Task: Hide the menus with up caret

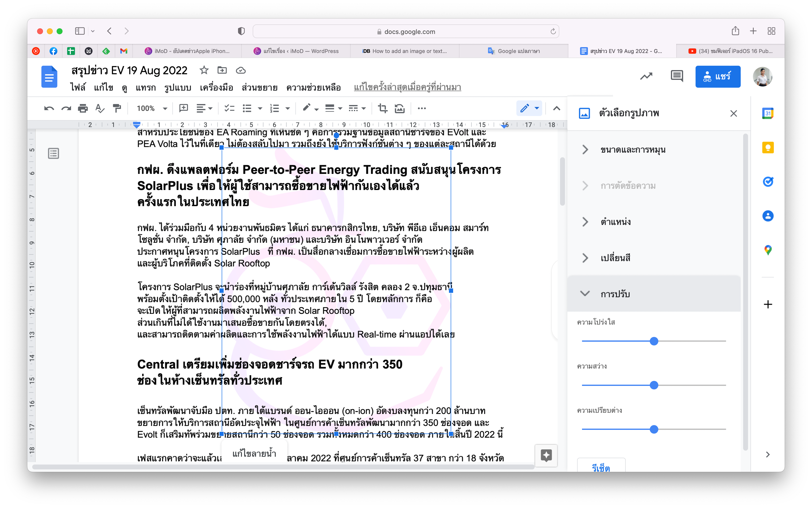Action: (x=556, y=108)
